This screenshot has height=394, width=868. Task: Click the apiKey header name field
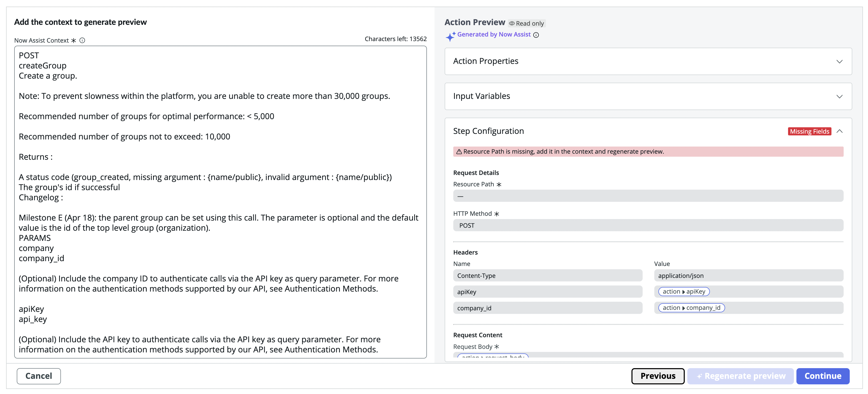547,292
